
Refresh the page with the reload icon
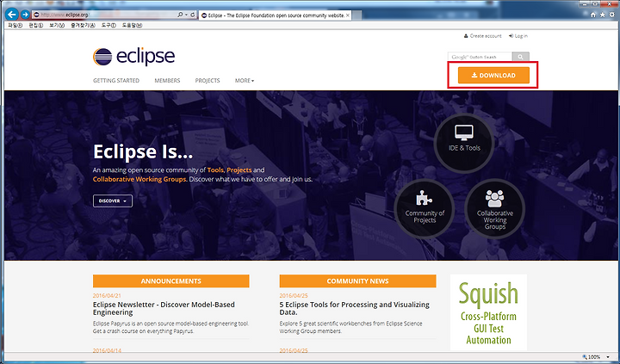click(193, 15)
